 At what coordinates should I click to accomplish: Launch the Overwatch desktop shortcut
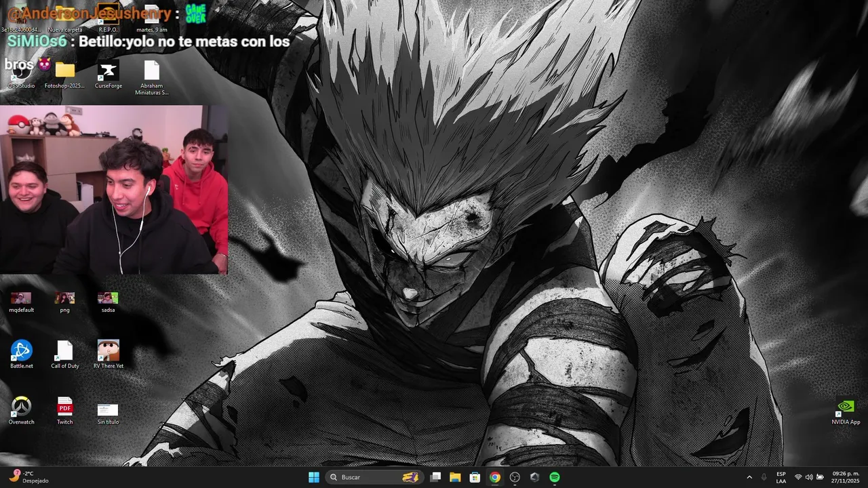(x=21, y=411)
